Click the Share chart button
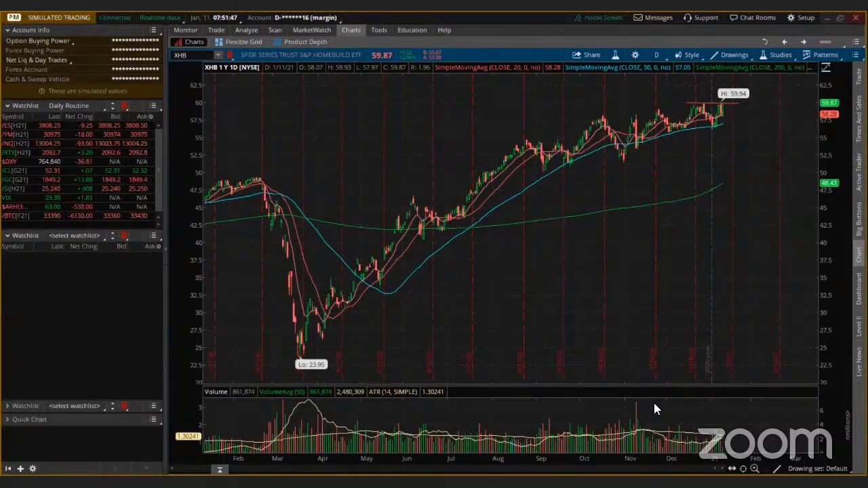 click(x=587, y=55)
